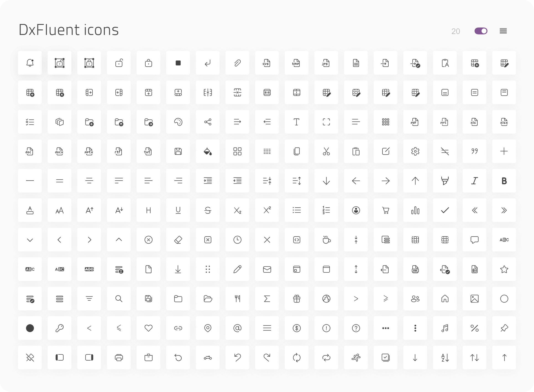Screen dimensions: 534x392
Task: Click the icon size number 20
Action: [x=455, y=31]
